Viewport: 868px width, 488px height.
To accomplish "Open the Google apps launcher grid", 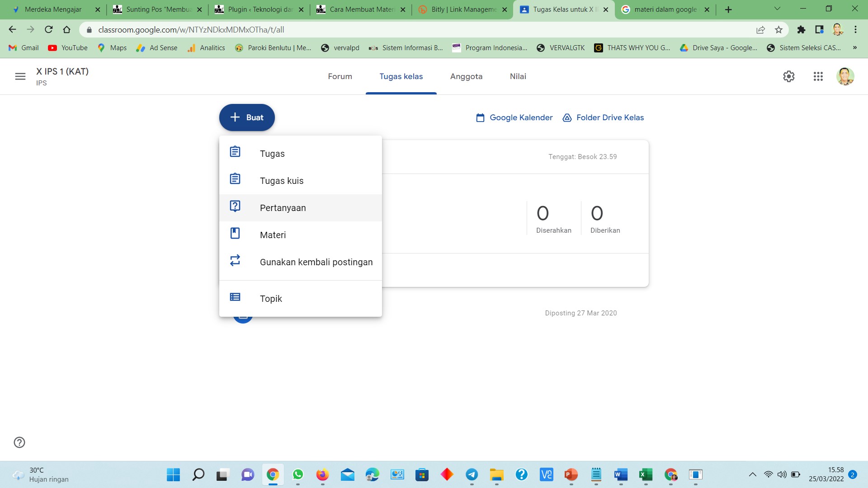I will 818,76.
